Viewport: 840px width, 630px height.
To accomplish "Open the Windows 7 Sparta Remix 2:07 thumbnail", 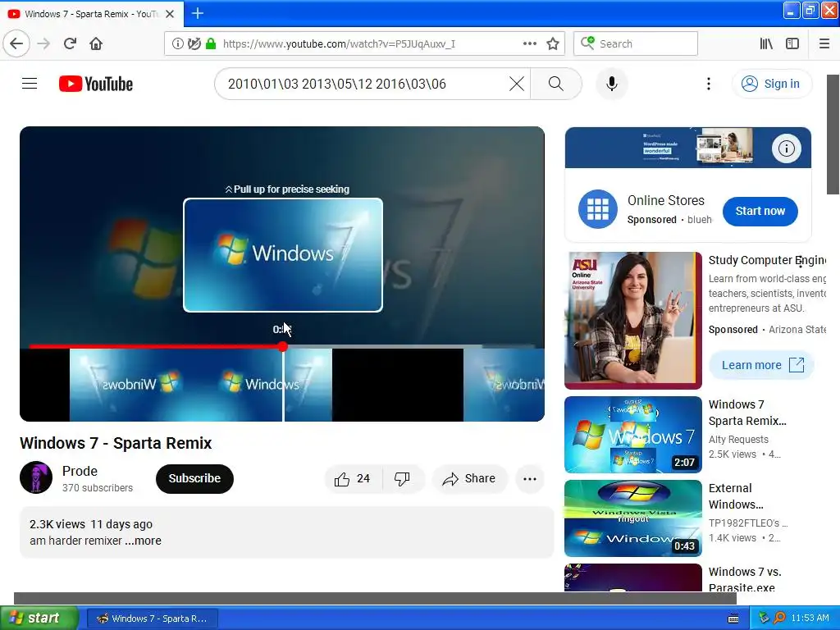I will tap(632, 435).
